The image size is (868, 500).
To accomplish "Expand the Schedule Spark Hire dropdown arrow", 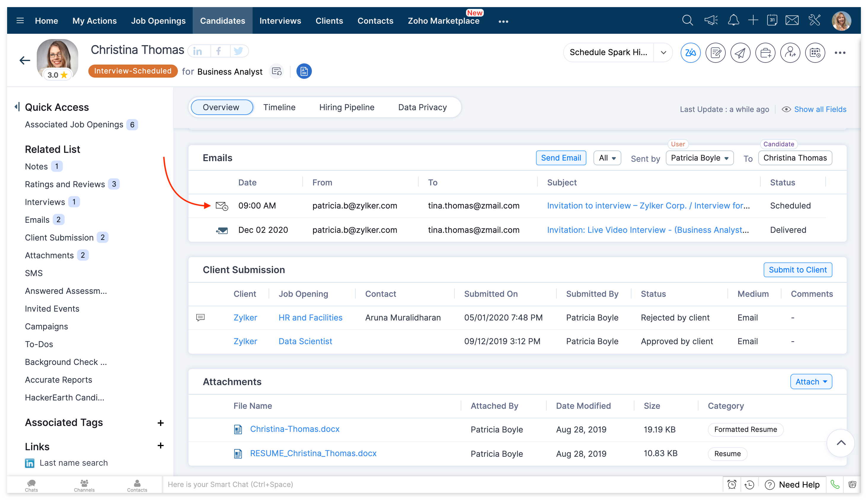I will coord(663,52).
